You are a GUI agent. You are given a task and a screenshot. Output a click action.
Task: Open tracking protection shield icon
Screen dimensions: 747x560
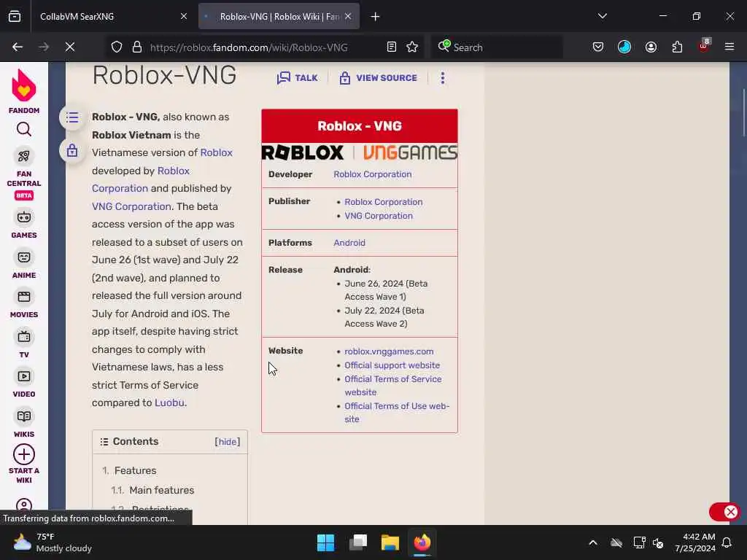[117, 47]
